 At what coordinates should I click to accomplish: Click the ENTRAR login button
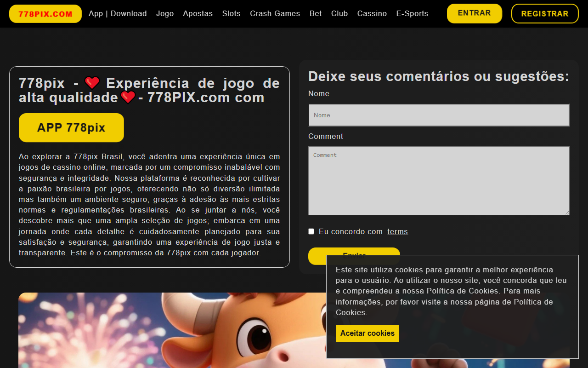(475, 13)
